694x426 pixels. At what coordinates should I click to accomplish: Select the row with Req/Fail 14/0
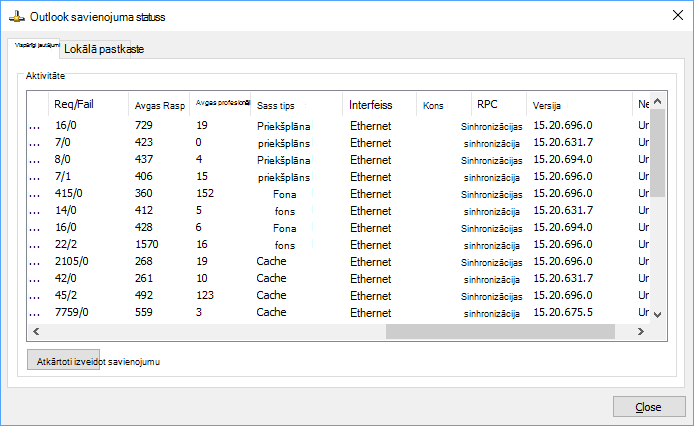[x=339, y=210]
